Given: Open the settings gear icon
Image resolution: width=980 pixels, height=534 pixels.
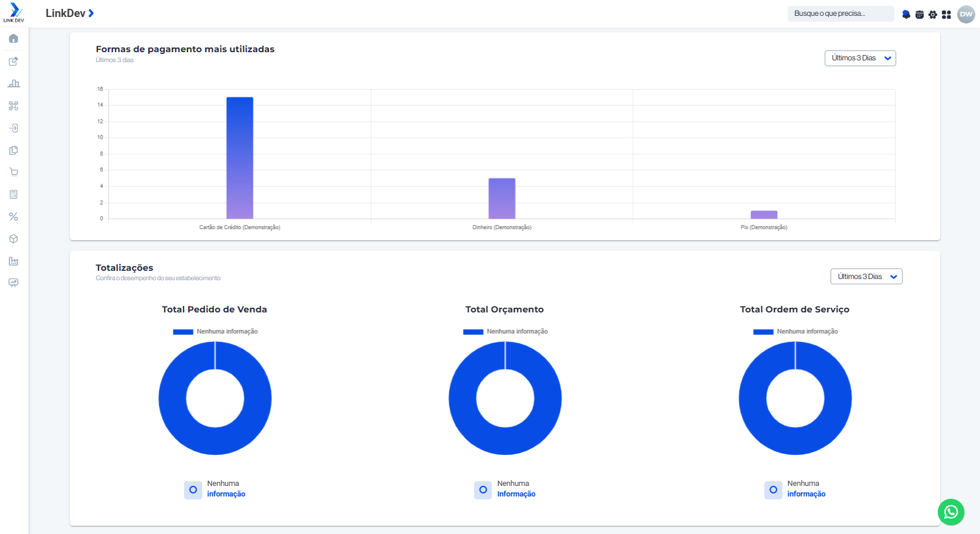Looking at the screenshot, I should [933, 14].
